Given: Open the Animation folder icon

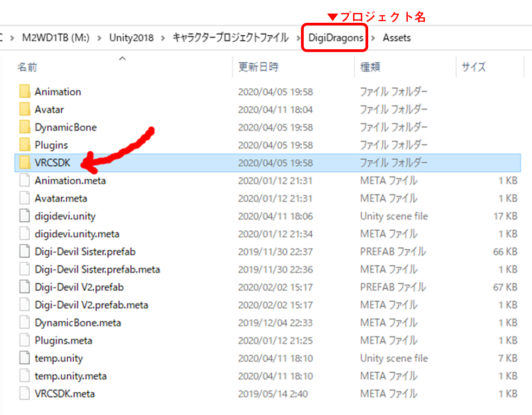Looking at the screenshot, I should point(24,92).
